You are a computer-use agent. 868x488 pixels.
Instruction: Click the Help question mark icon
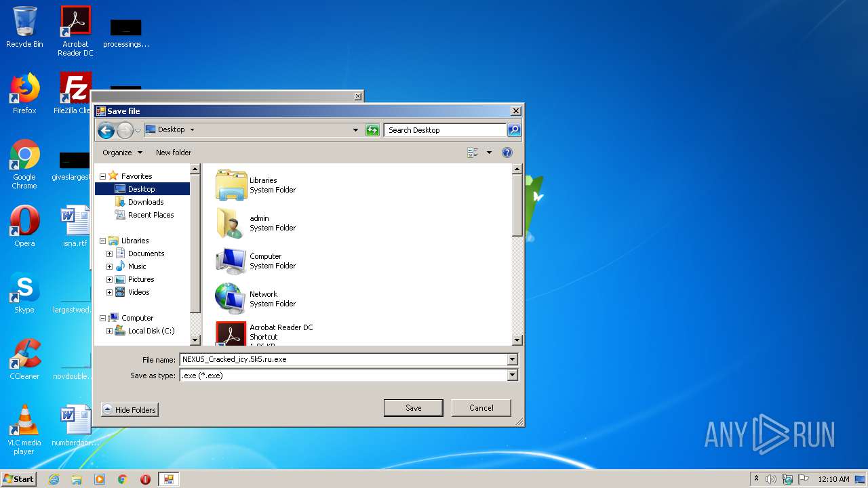(507, 152)
